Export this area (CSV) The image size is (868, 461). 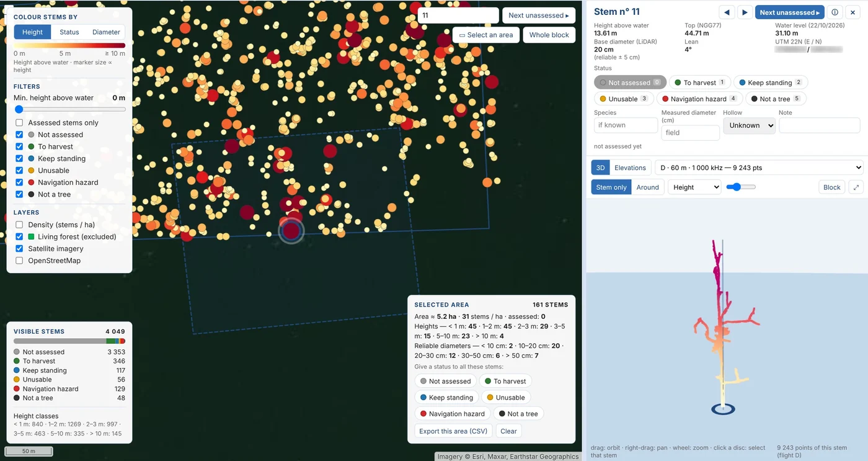pyautogui.click(x=453, y=431)
